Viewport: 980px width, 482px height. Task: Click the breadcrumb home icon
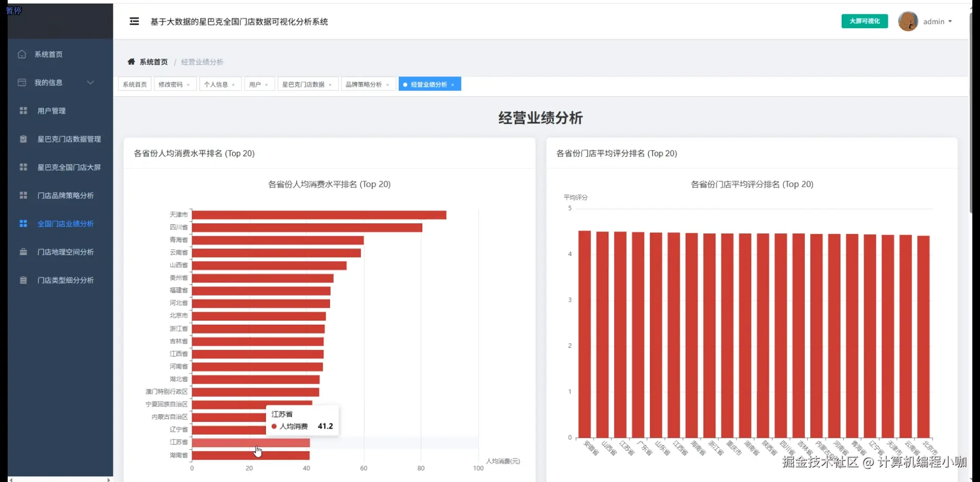(x=131, y=61)
